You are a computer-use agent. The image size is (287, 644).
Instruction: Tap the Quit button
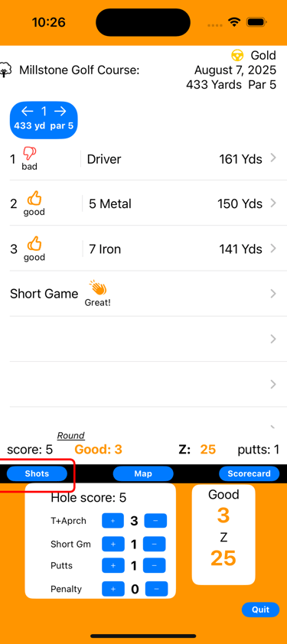click(261, 610)
